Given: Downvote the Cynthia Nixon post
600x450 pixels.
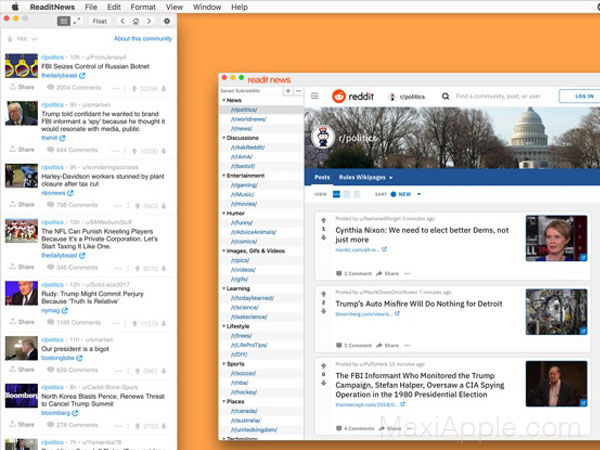Looking at the screenshot, I should click(x=323, y=238).
